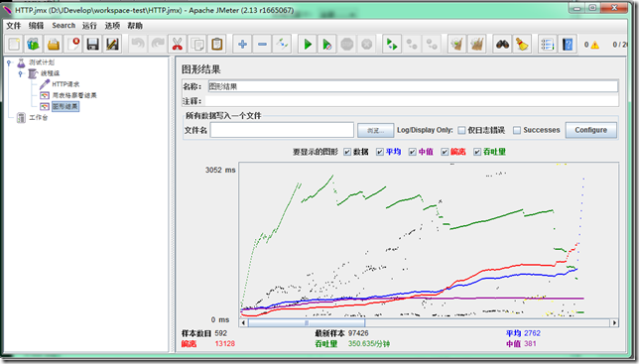Collapse all nodes with minus icon
This screenshot has width=639, height=364.
coord(262,44)
